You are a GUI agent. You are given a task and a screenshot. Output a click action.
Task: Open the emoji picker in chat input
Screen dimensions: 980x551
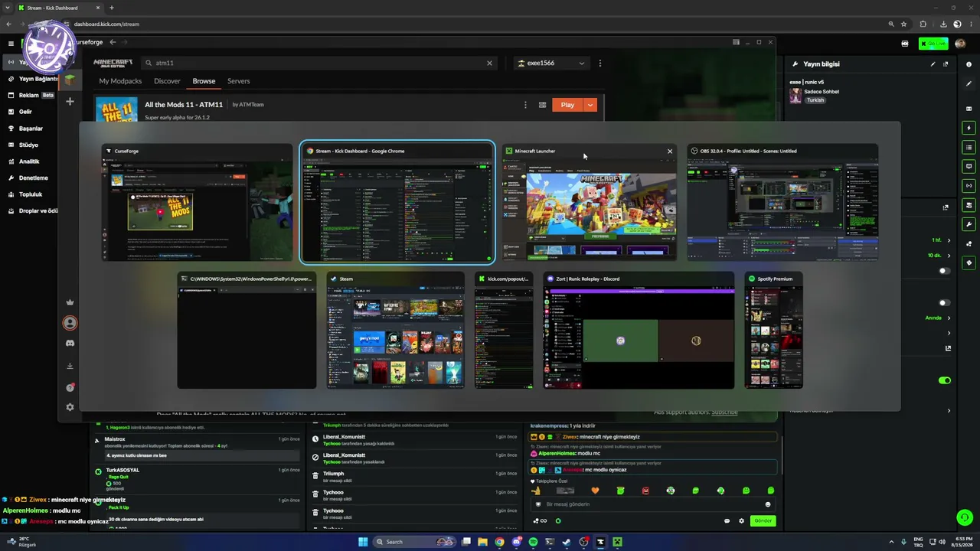pos(768,504)
